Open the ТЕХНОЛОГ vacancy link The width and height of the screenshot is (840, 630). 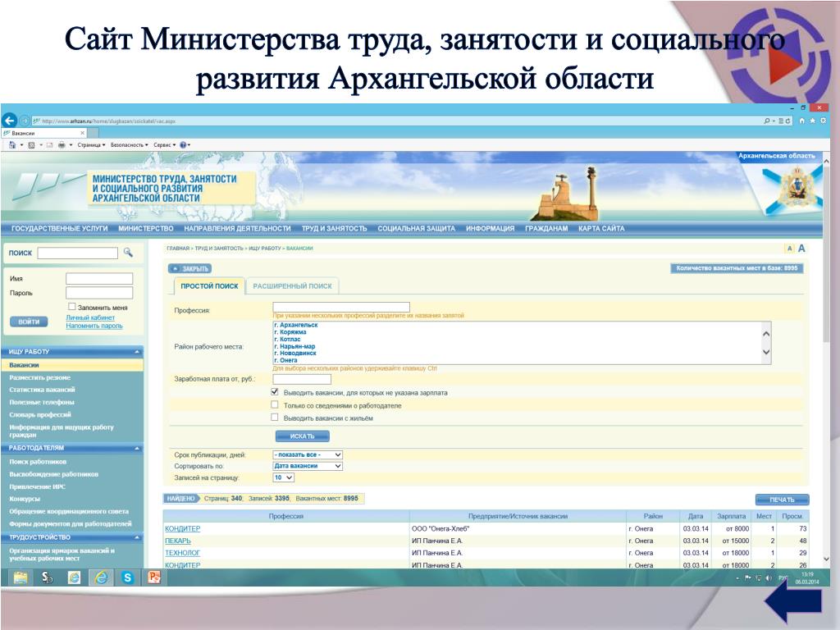[x=182, y=553]
